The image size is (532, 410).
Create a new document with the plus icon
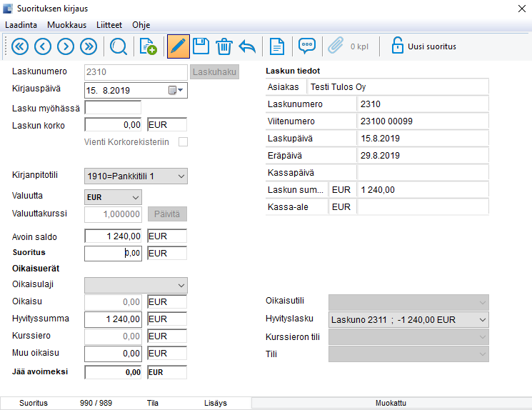coord(148,46)
